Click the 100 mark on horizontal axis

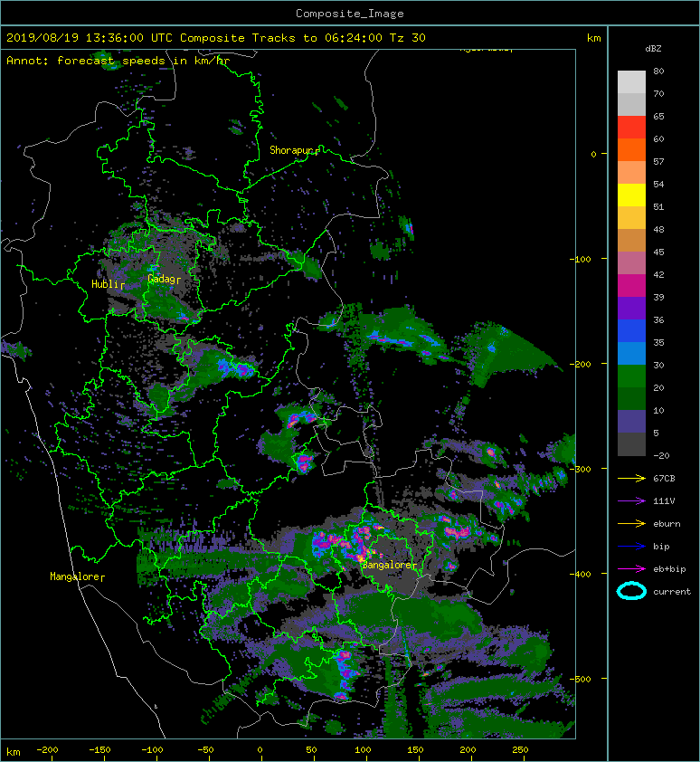click(363, 750)
